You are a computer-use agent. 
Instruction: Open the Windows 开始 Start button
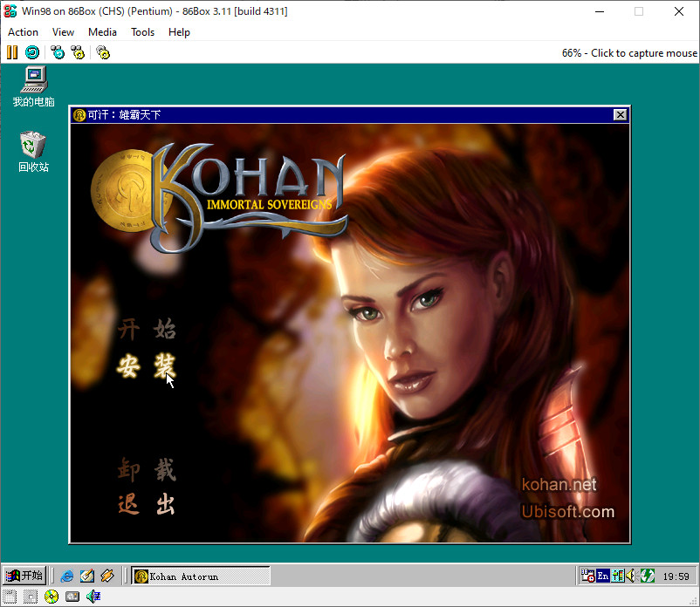(24, 576)
